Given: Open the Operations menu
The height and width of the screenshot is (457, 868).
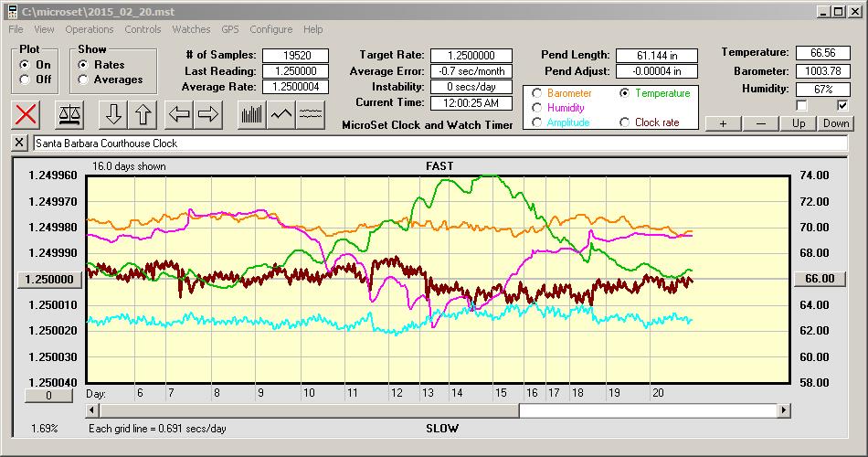Looking at the screenshot, I should pyautogui.click(x=89, y=29).
